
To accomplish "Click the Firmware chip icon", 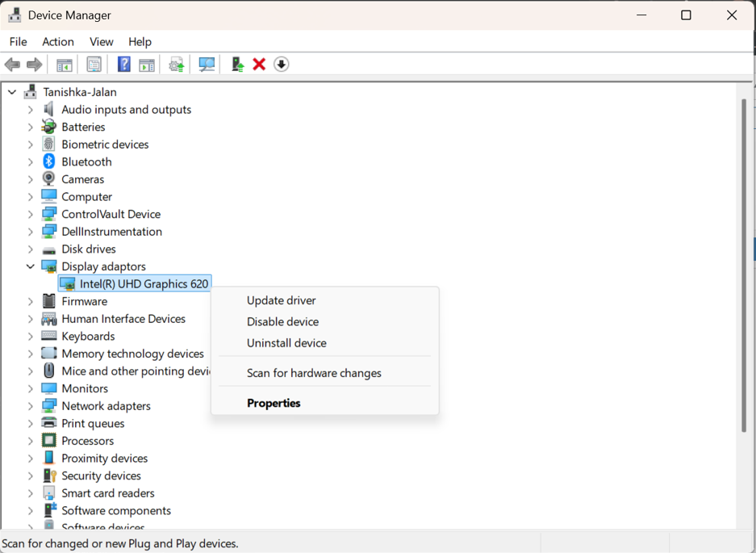I will (48, 301).
